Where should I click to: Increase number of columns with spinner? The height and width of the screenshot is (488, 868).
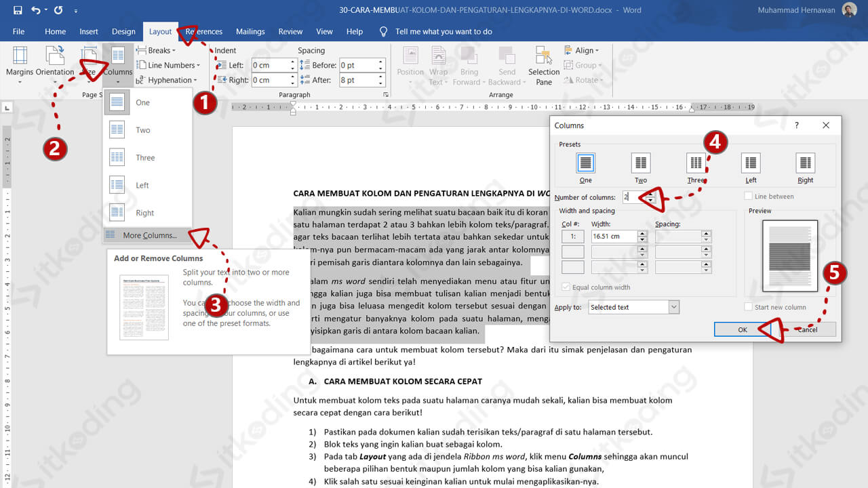tap(651, 195)
